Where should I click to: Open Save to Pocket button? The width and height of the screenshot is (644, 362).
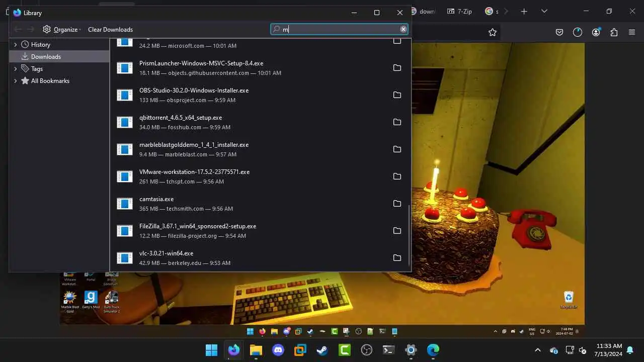pos(559,32)
